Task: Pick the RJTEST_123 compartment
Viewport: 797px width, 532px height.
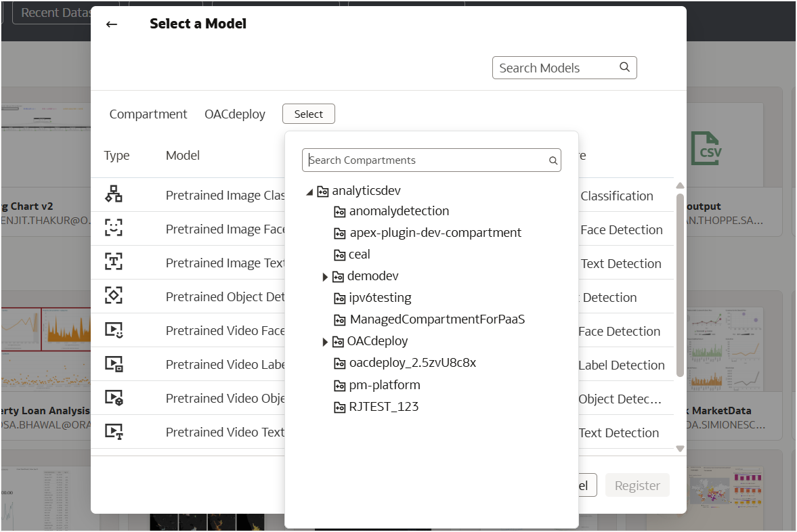Action: click(x=384, y=407)
